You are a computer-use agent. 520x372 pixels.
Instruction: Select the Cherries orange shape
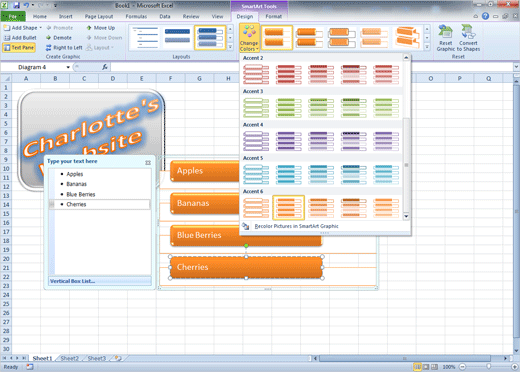point(246,267)
